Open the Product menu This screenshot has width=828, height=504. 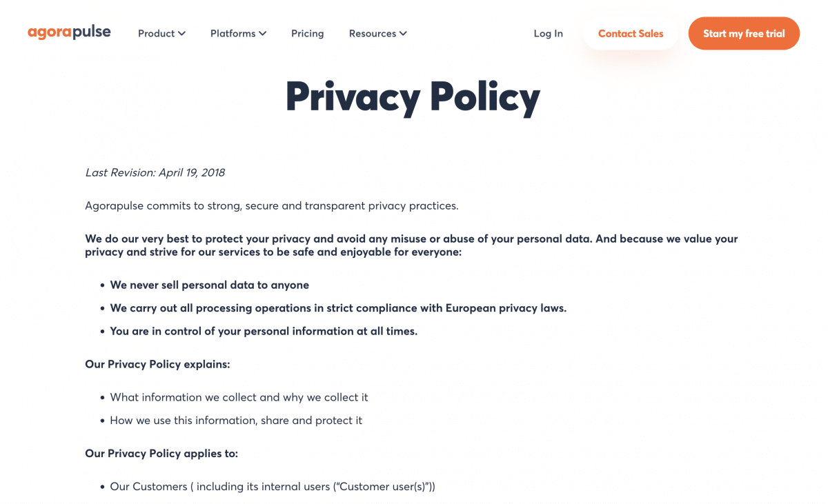point(157,33)
